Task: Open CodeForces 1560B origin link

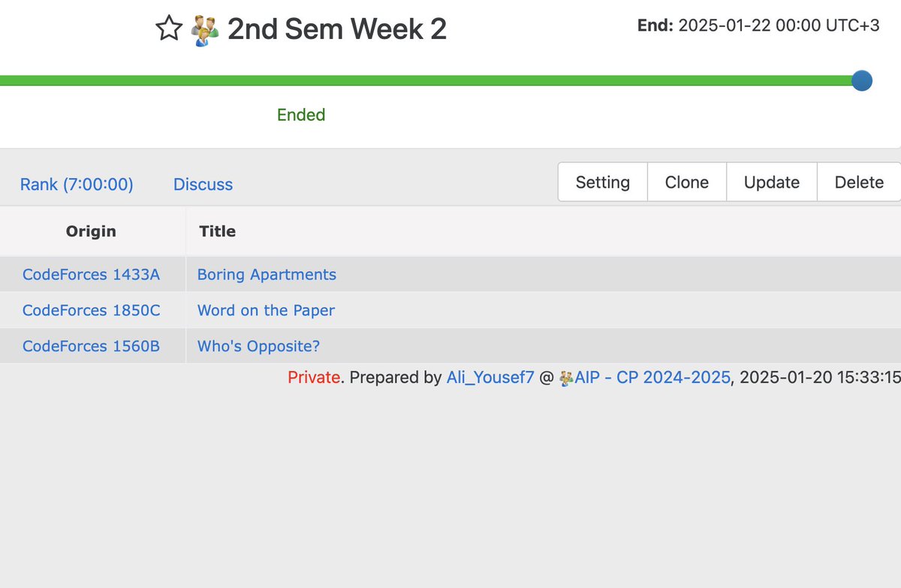Action: [92, 346]
